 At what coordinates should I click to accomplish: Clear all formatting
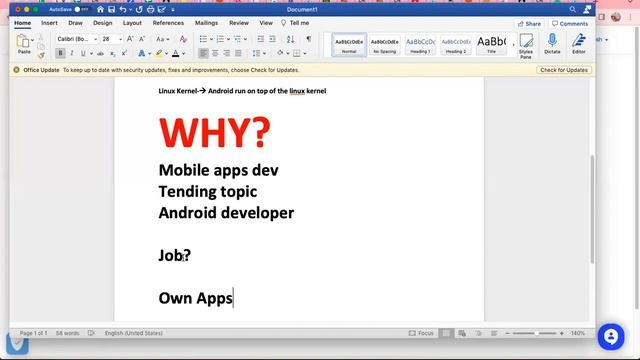pos(183,39)
